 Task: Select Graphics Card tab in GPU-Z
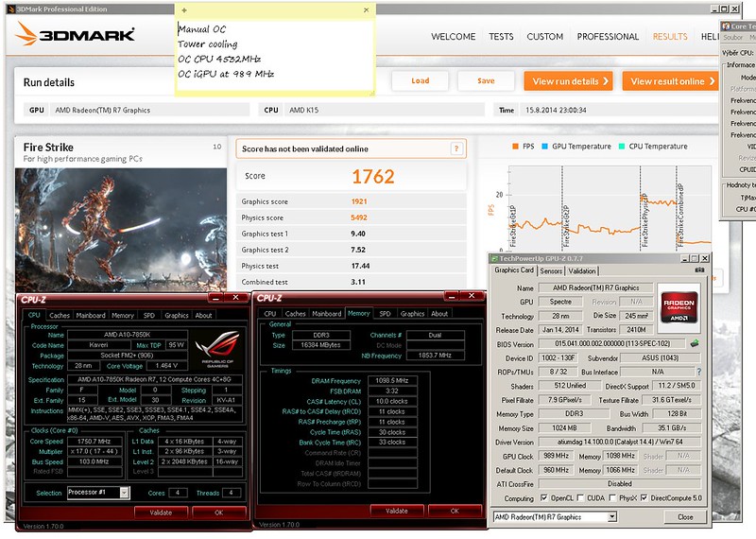[514, 270]
